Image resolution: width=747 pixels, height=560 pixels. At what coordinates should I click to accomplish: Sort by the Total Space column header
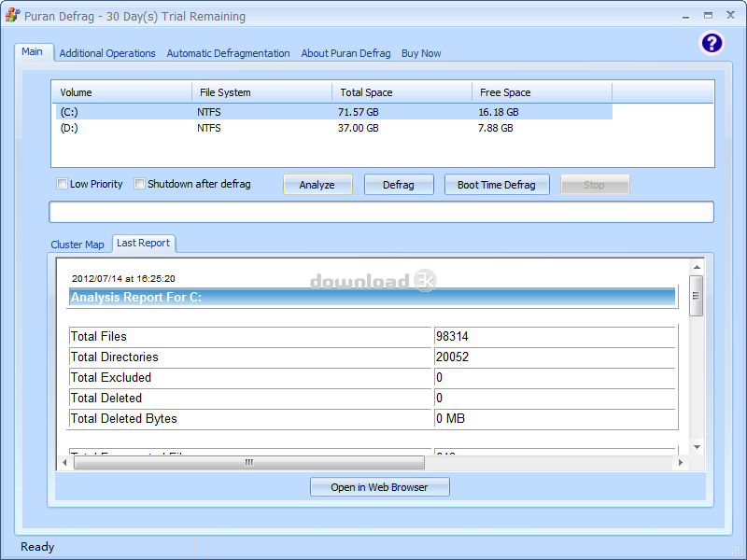(402, 92)
